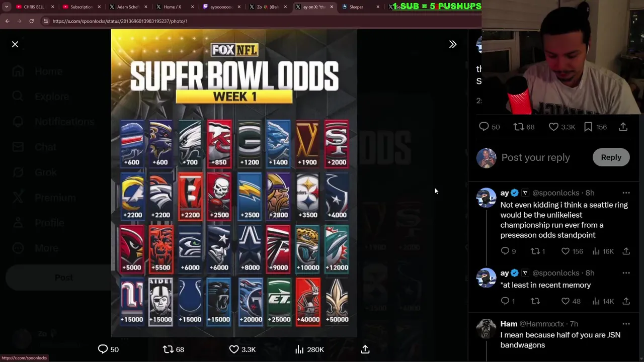644x362 pixels.
Task: Open more menu on Ham's reply
Action: tap(626, 324)
